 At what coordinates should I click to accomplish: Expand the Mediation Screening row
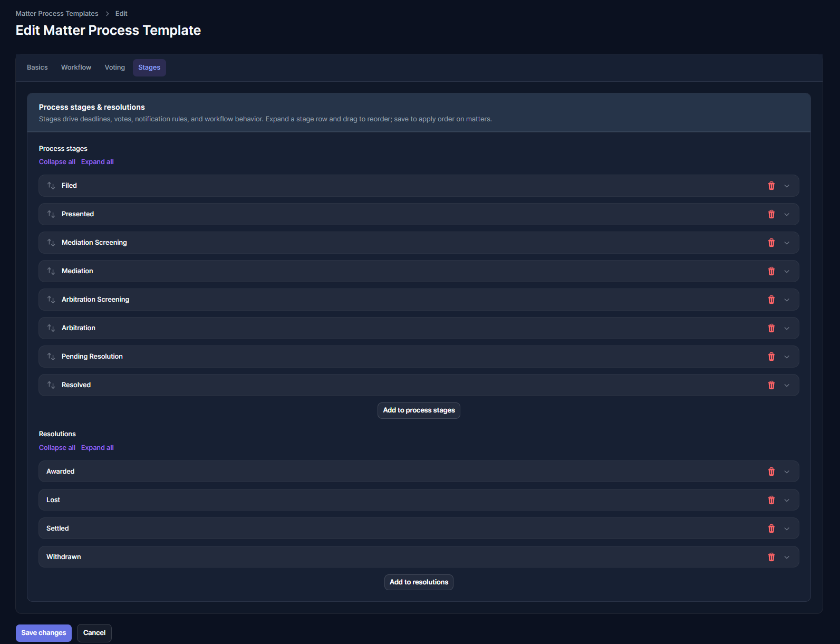(x=787, y=243)
